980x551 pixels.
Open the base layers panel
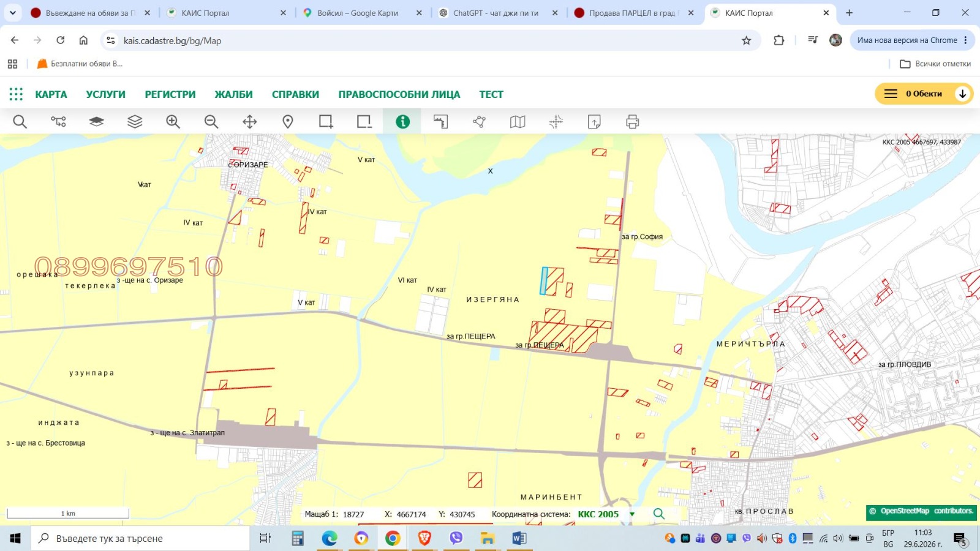click(x=96, y=122)
